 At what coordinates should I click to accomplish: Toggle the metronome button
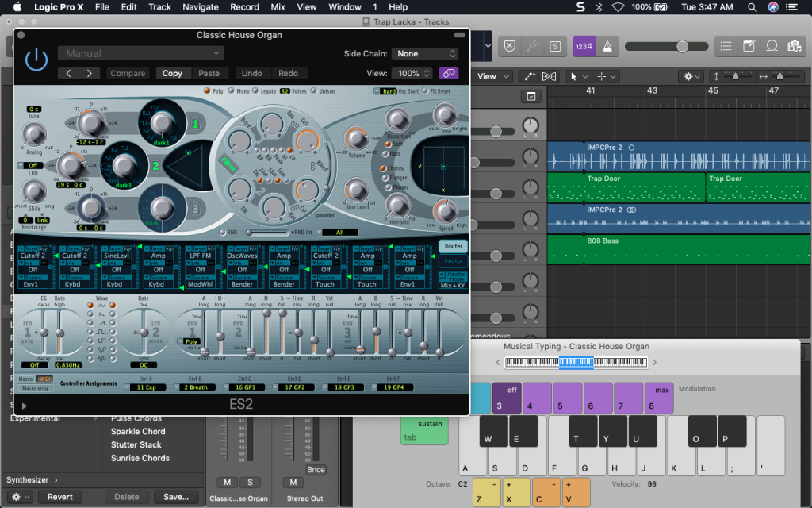607,46
